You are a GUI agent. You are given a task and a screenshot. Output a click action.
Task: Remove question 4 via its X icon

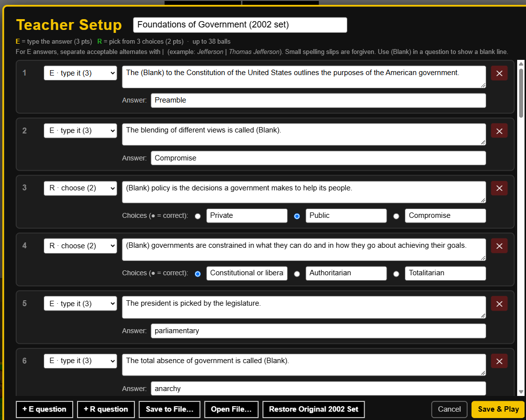pyautogui.click(x=499, y=246)
